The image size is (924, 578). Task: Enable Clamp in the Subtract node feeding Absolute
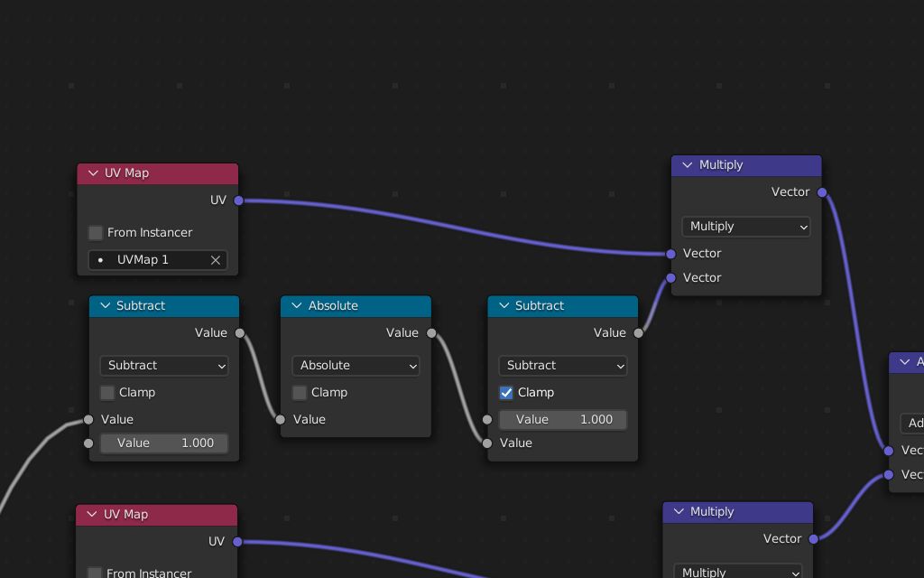point(107,393)
